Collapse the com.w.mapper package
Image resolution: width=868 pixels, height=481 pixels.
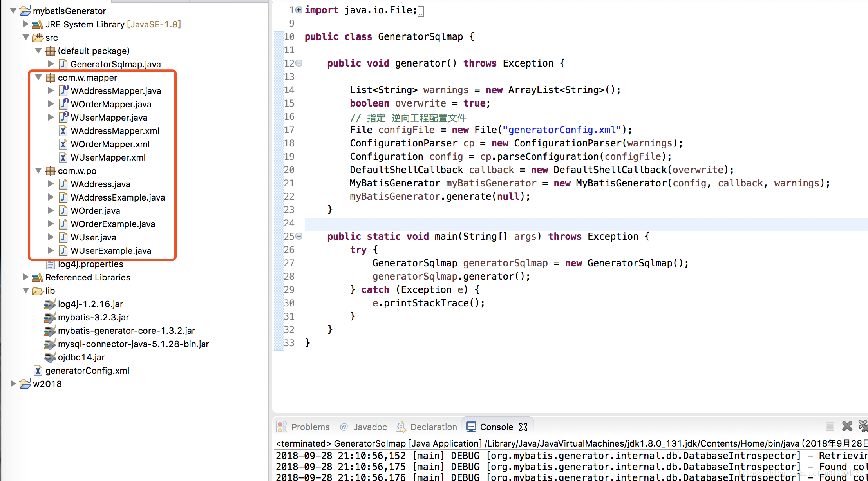click(38, 77)
